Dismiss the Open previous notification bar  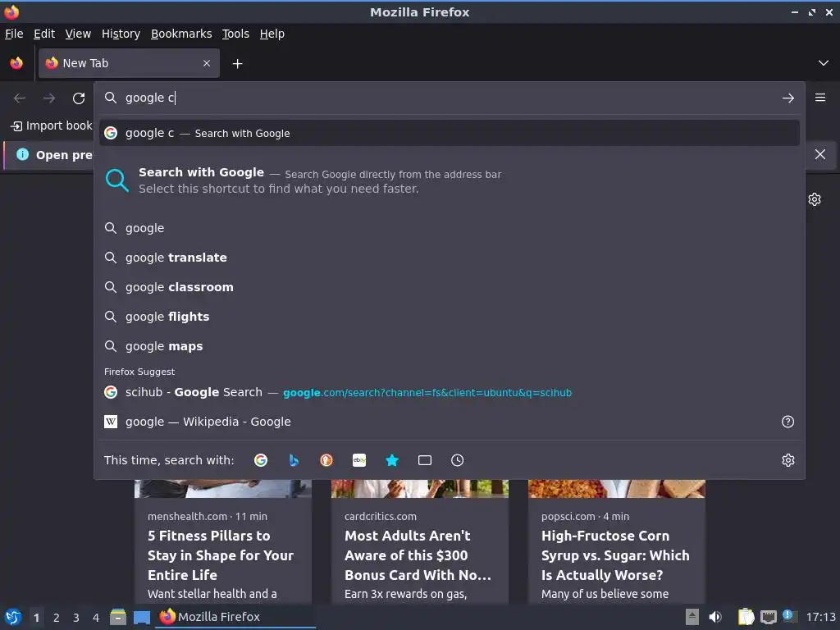point(820,155)
